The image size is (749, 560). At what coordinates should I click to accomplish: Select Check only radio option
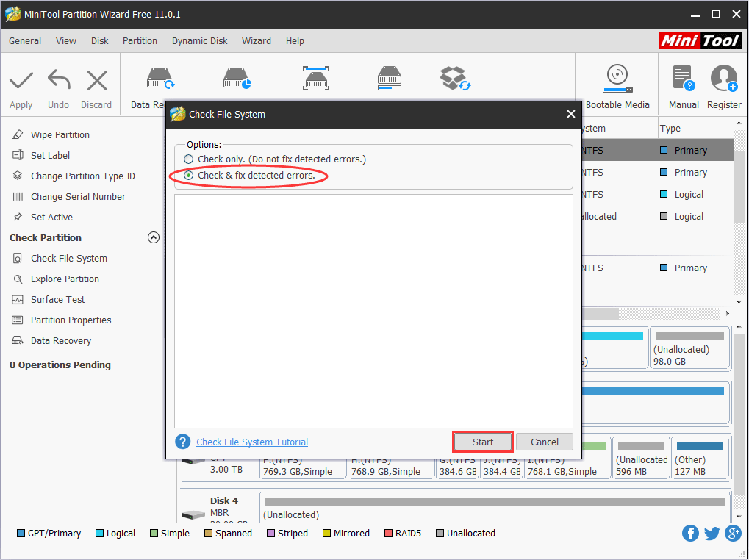click(x=189, y=159)
